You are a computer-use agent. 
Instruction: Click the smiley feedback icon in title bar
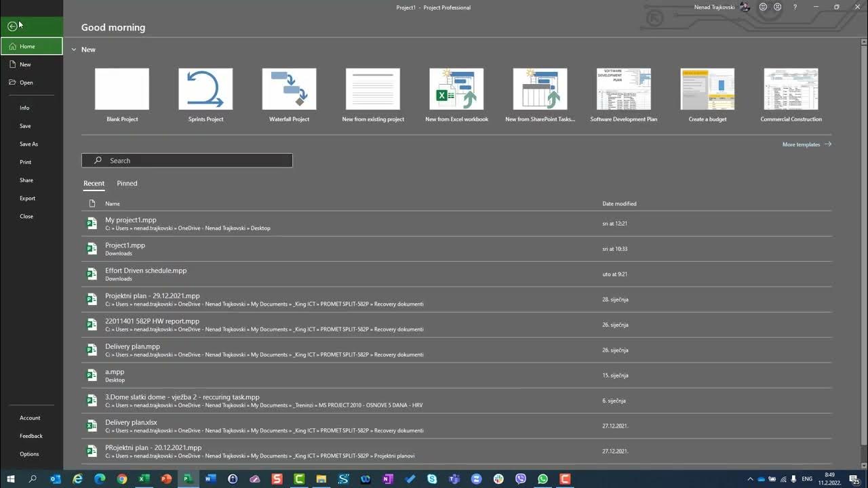764,7
